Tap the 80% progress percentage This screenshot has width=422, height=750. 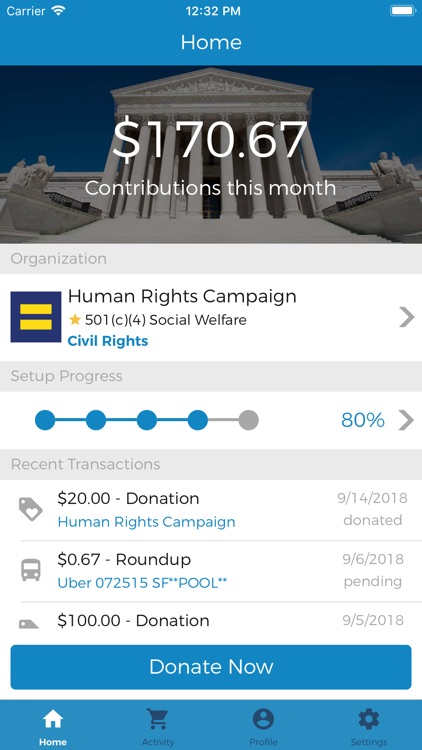363,420
